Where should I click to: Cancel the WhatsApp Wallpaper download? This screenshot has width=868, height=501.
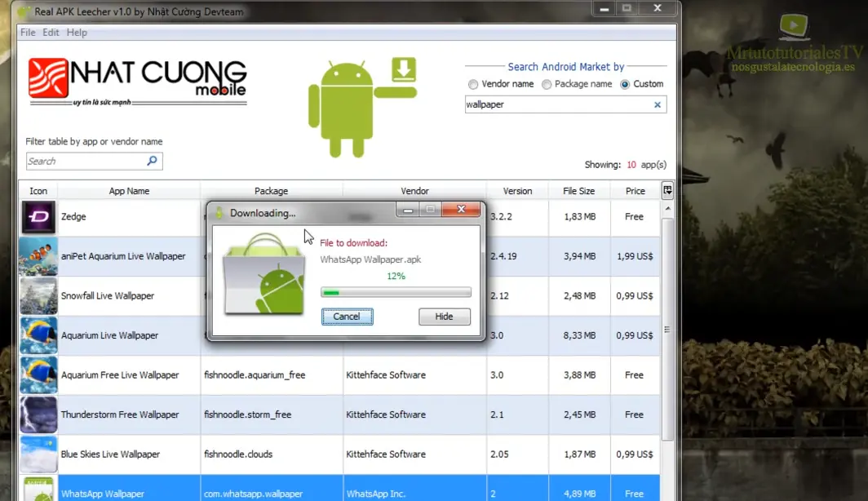347,317
